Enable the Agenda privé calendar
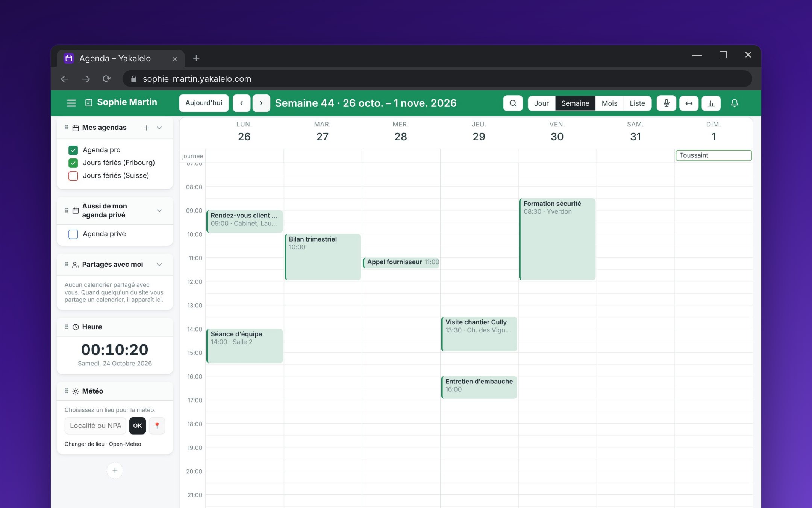 click(x=73, y=234)
